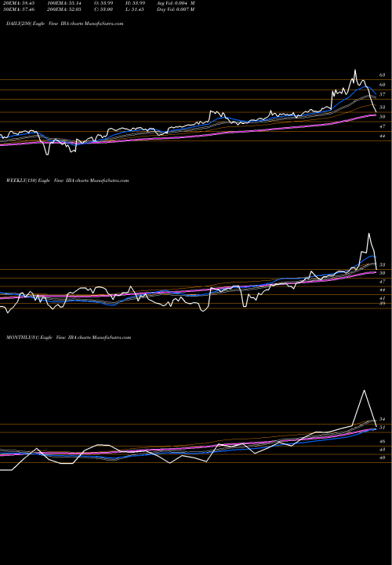
Task: Click the 'Day Vol' reading
Action: point(176,9)
